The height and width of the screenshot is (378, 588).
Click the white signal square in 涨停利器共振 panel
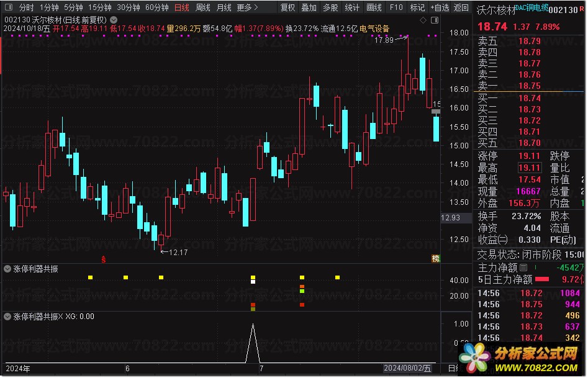253,282
